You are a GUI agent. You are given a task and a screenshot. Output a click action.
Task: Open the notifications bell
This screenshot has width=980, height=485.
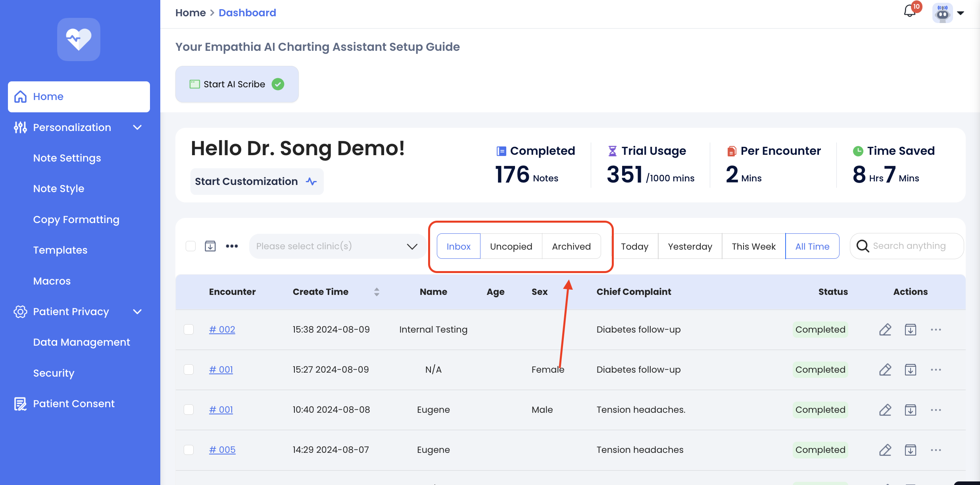[910, 11]
